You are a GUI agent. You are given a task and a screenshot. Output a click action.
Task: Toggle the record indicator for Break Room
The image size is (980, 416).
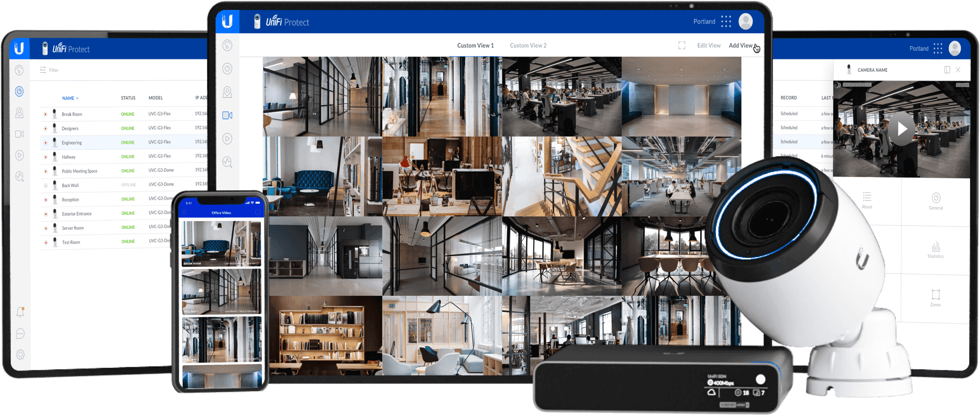[45, 114]
